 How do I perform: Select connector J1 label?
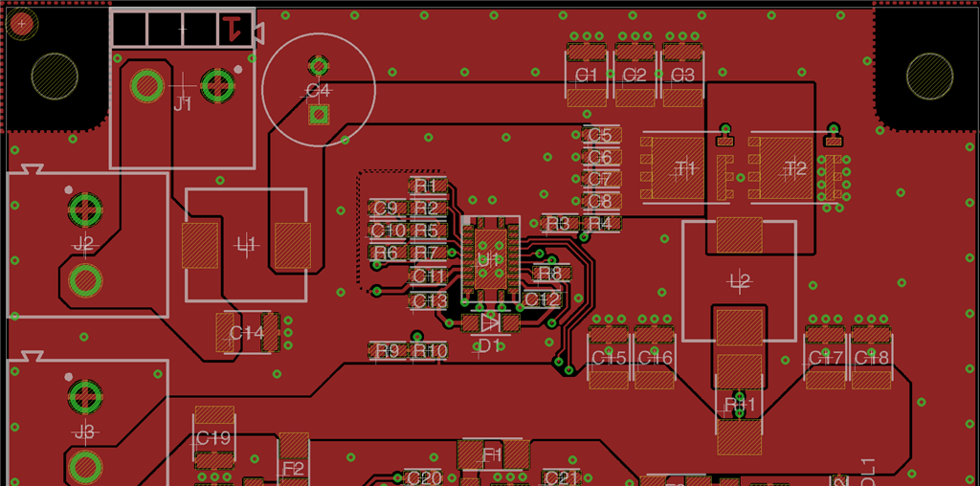(x=183, y=104)
